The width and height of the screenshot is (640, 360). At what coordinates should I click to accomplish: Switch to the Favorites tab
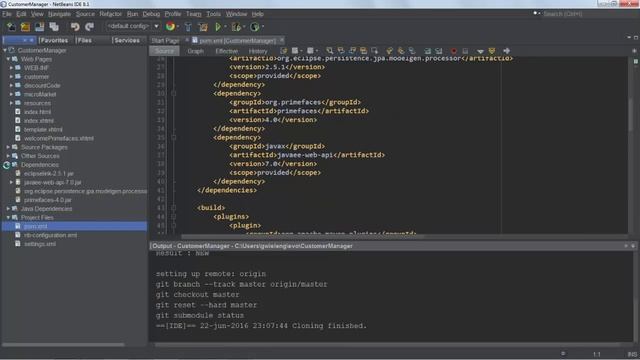click(54, 40)
